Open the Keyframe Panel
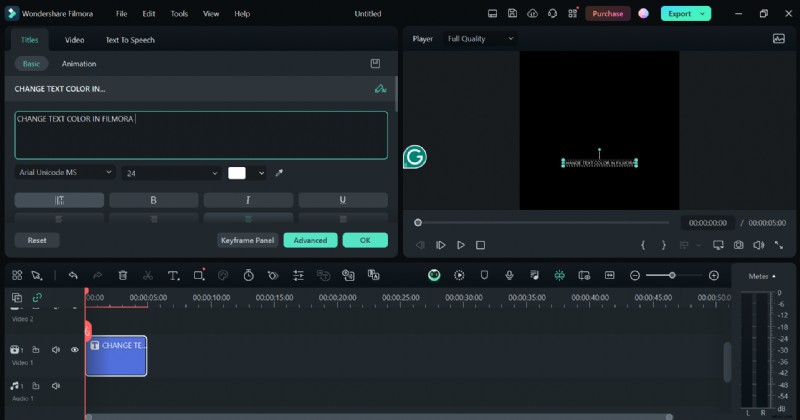Screen dimensions: 800x420 click(x=247, y=240)
